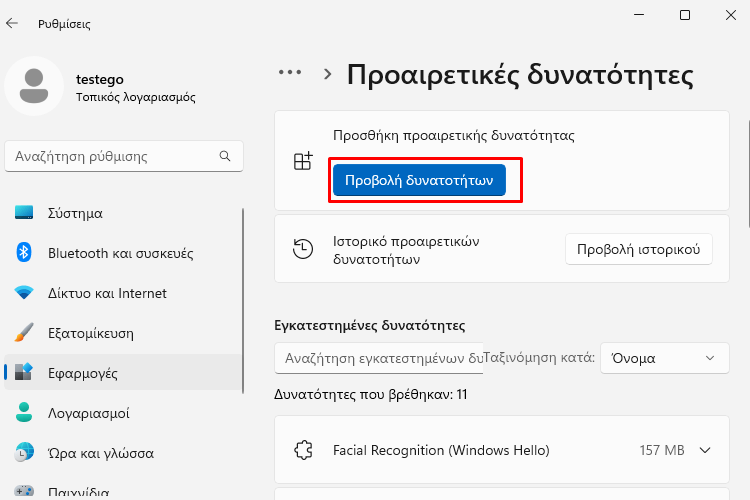Click the Facial Recognition puzzle piece icon
The width and height of the screenshot is (750, 500).
point(303,450)
